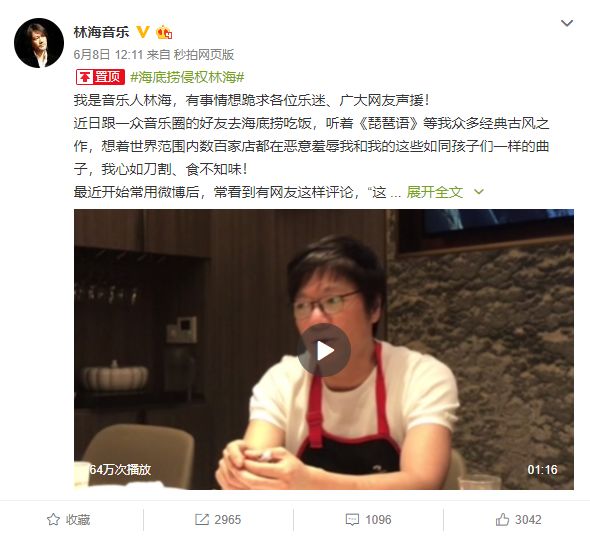This screenshot has width=590, height=538.
Task: Toggle 收藏 to bookmark this post
Action: pyautogui.click(x=68, y=520)
